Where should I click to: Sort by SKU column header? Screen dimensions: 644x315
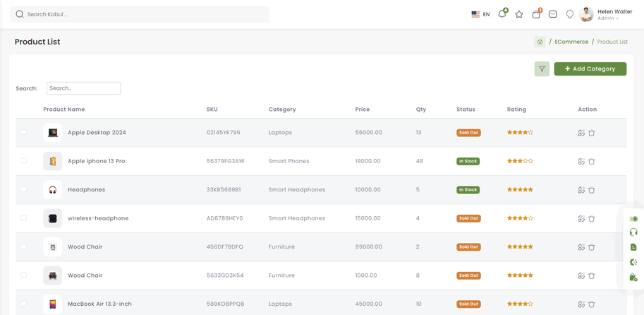[x=212, y=109]
